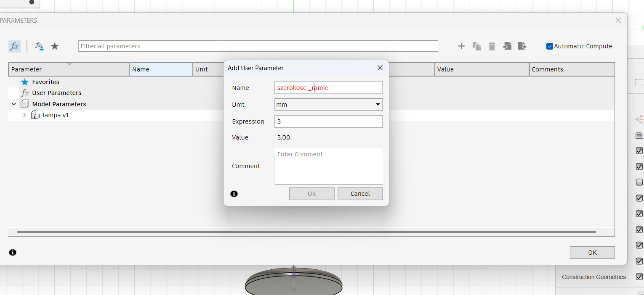The height and width of the screenshot is (295, 644).
Task: Click the greyed OK button beside Cancel
Action: (312, 194)
